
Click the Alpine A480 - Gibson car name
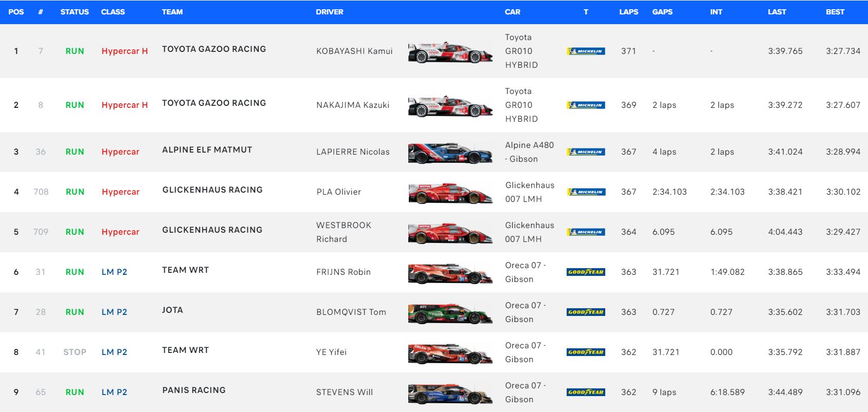tap(530, 152)
